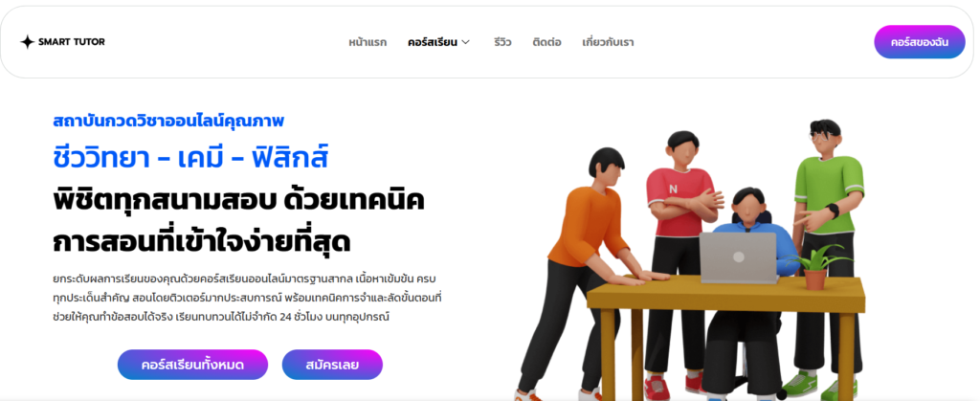Click the ชีววิทยา - เคมี - ฟิสิกส์ heading
The width and height of the screenshot is (980, 401).
(x=190, y=159)
